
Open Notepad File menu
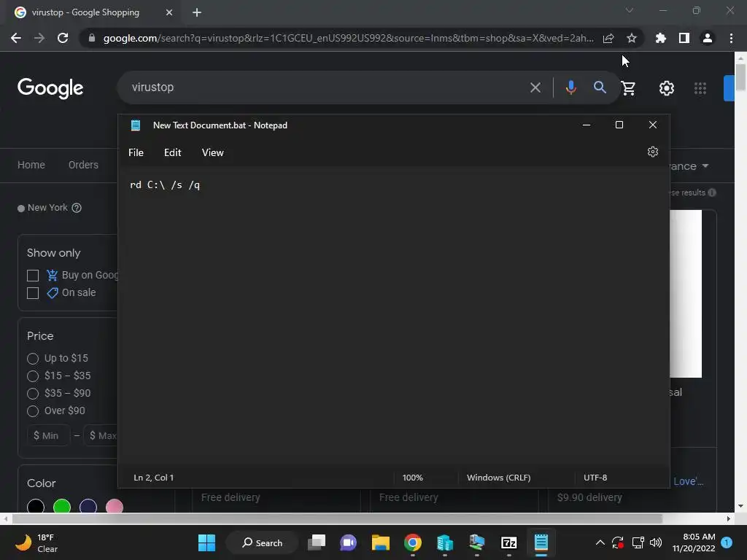pyautogui.click(x=136, y=152)
